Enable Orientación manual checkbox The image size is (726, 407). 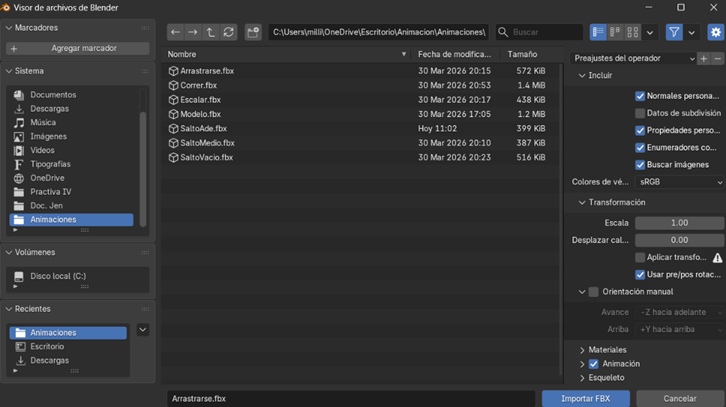point(594,292)
